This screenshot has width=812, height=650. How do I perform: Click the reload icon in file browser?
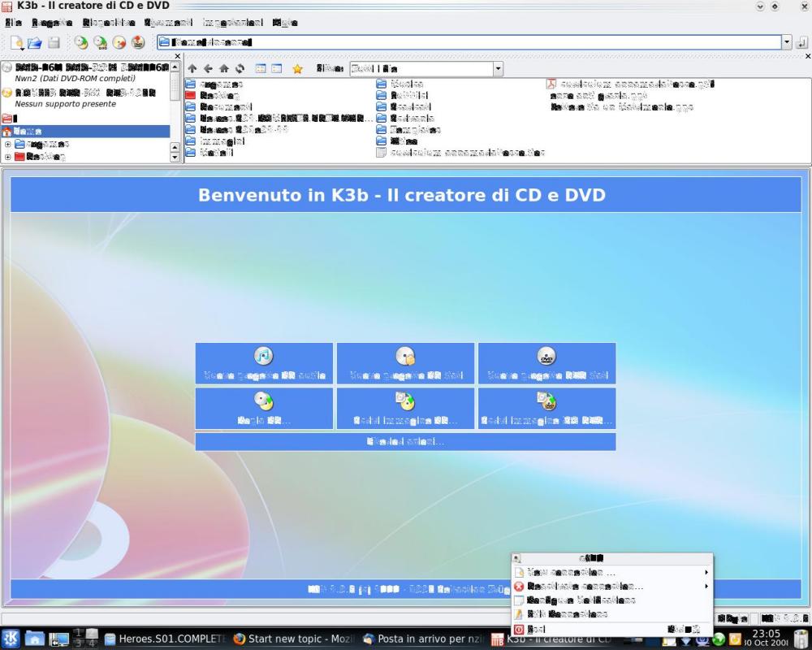240,69
